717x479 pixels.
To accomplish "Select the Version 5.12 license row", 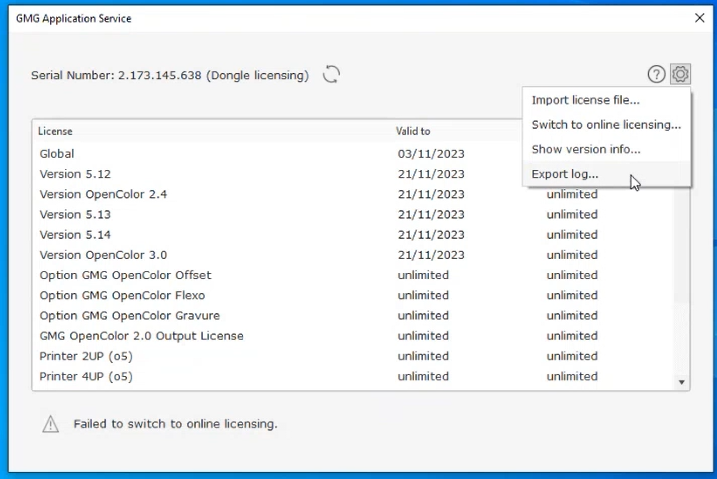I will point(353,174).
